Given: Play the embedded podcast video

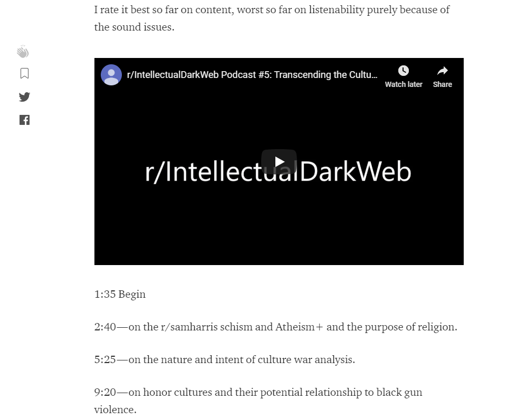Looking at the screenshot, I should (279, 162).
